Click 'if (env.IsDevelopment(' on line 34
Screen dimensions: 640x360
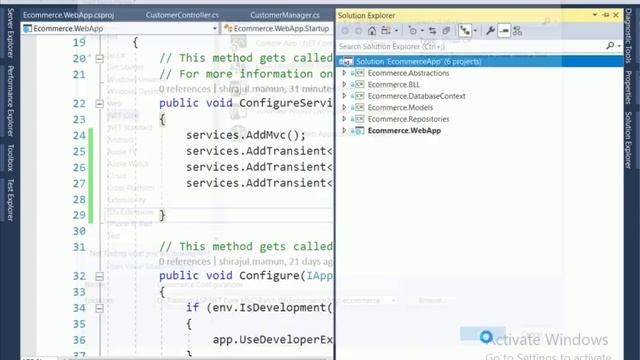click(259, 307)
